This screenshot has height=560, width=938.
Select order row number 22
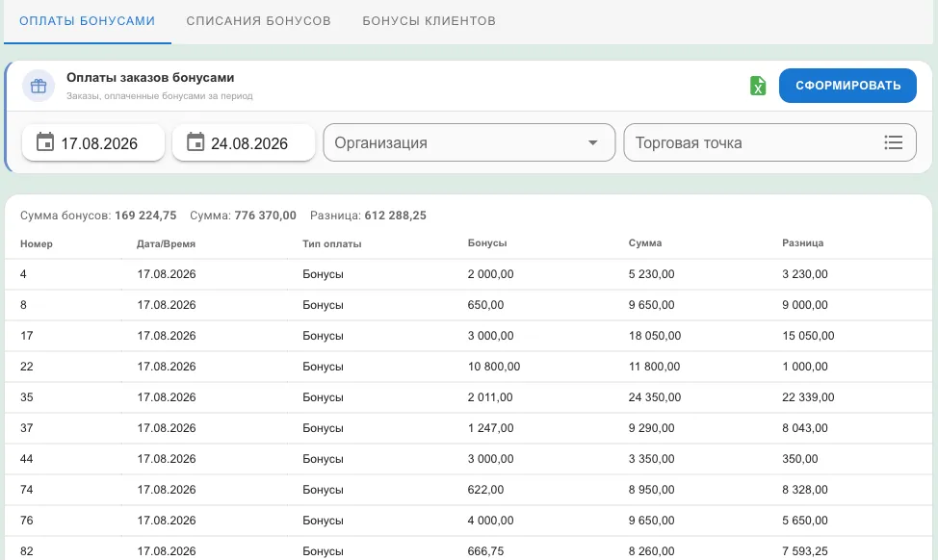coord(468,367)
